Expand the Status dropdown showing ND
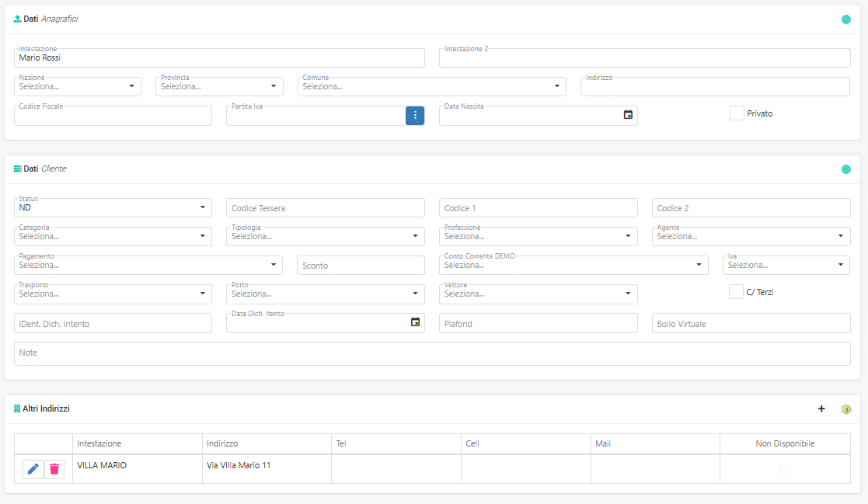Screen dimensions: 868x504 click(x=113, y=207)
